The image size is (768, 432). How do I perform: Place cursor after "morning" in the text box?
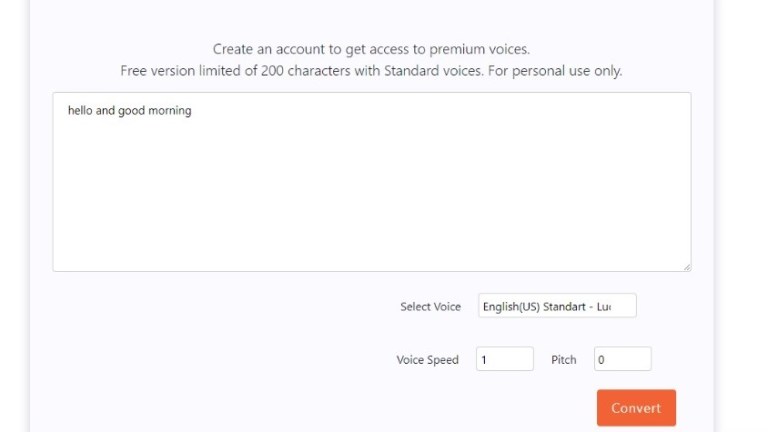pos(192,111)
